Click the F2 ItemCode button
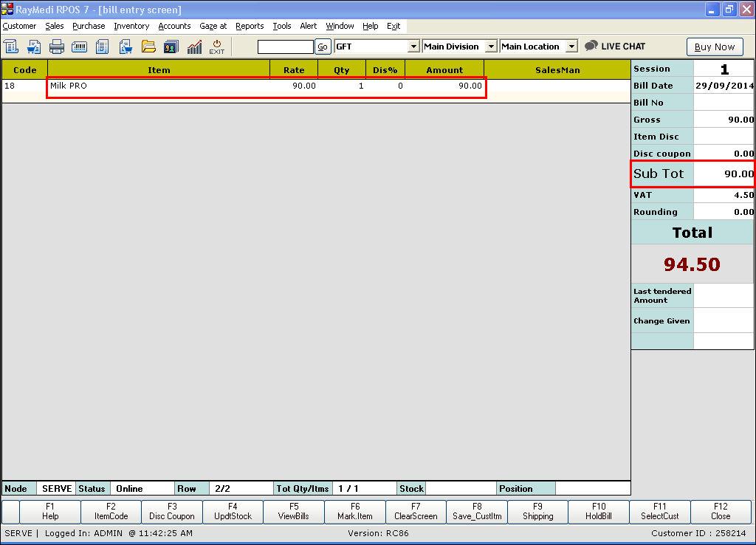This screenshot has width=756, height=545. [111, 511]
